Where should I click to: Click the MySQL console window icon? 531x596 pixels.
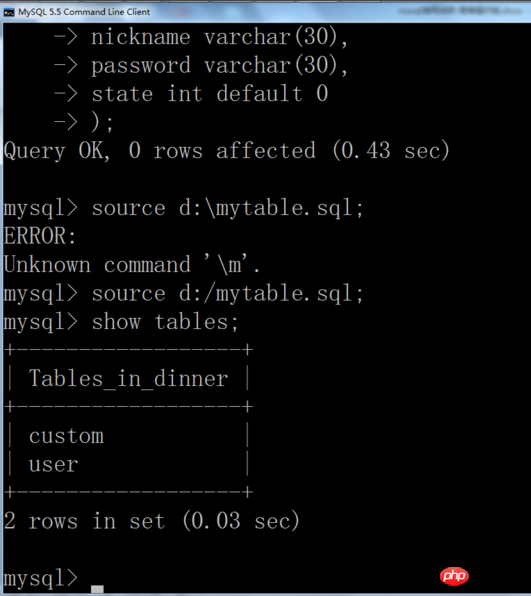tap(9, 12)
